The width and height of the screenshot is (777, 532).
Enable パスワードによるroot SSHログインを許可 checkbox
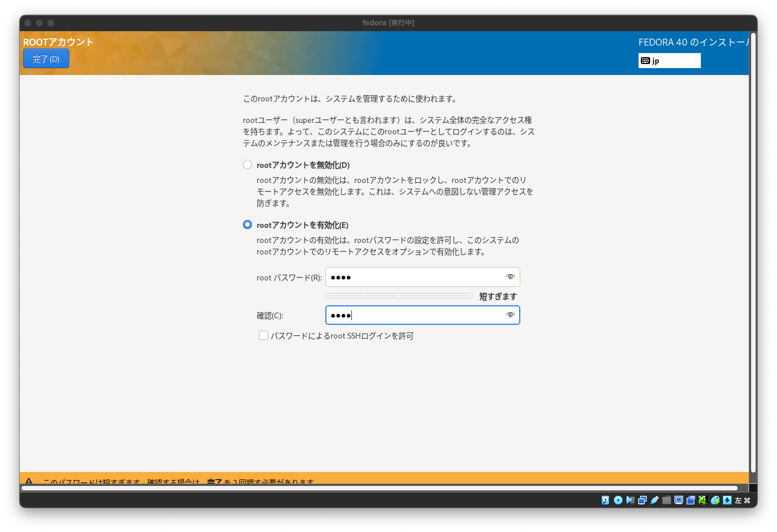[263, 335]
